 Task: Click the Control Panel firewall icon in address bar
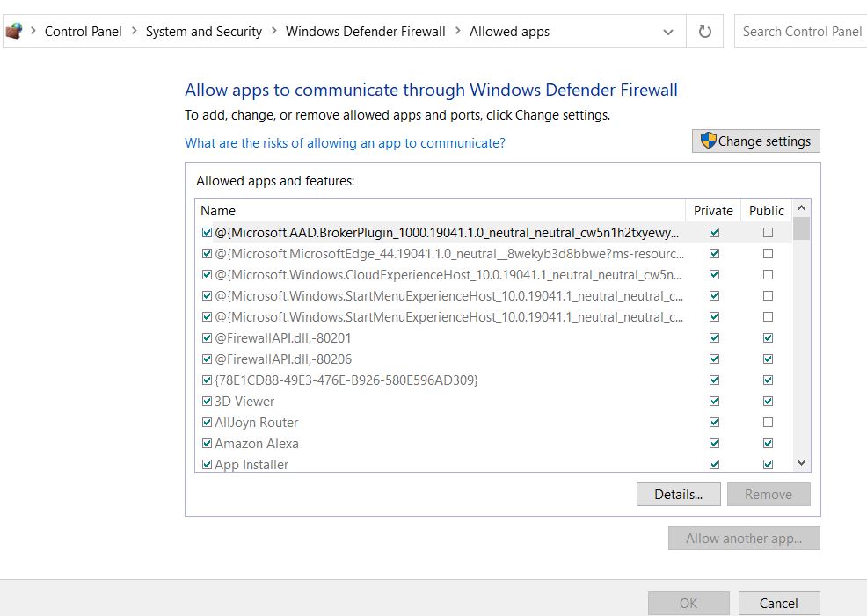coord(14,31)
